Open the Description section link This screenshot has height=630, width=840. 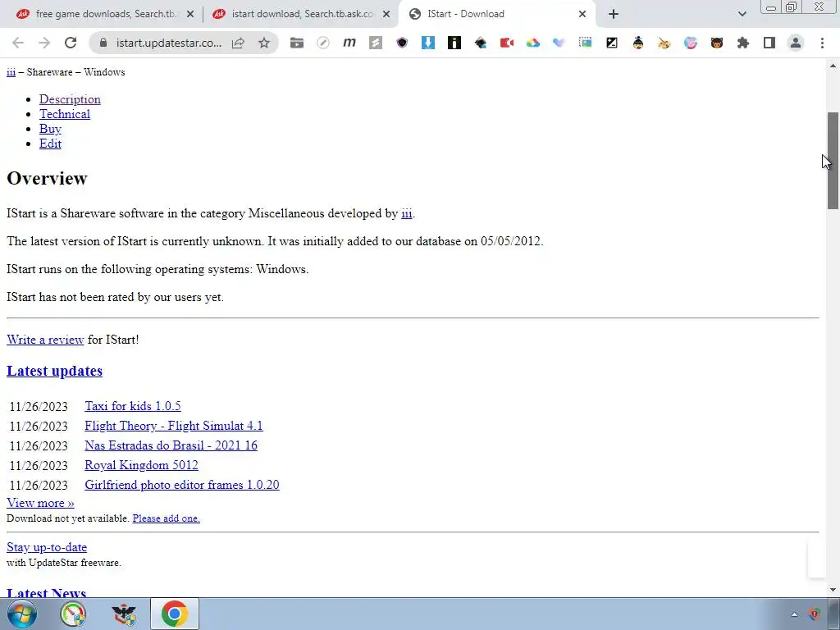(70, 99)
